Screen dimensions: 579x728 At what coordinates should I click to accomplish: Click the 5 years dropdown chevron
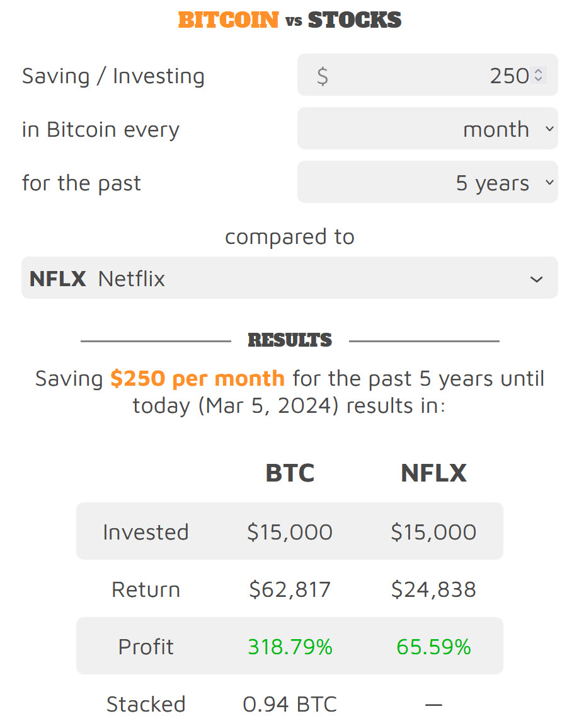[x=549, y=183]
